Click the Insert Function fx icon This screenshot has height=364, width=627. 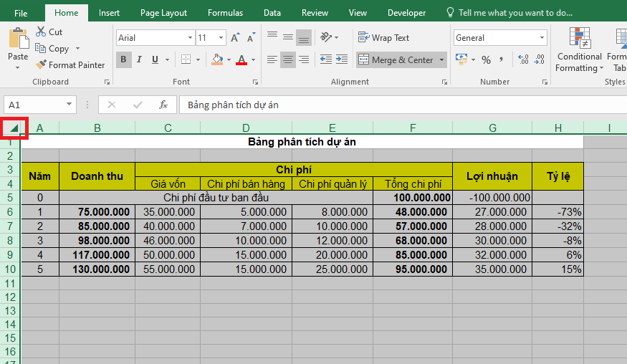163,105
